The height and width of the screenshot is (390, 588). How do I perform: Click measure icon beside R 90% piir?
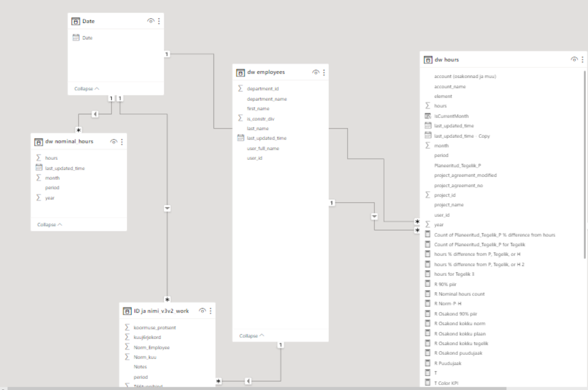(x=428, y=284)
